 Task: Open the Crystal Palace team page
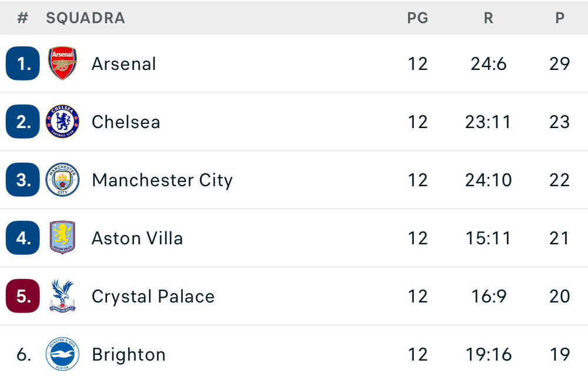(x=153, y=296)
